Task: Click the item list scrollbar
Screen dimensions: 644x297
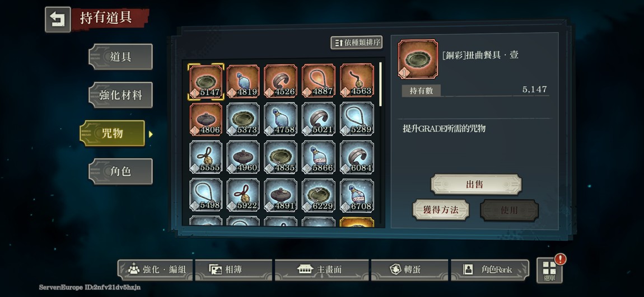Action: [x=380, y=84]
